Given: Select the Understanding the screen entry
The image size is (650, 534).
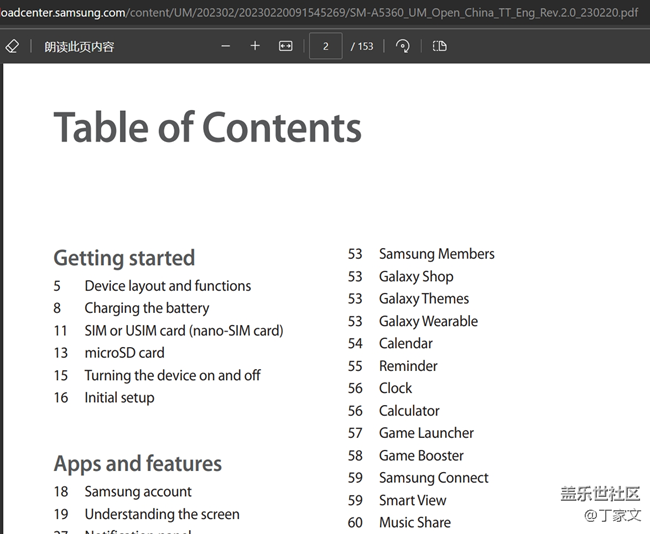Looking at the screenshot, I should (x=161, y=514).
